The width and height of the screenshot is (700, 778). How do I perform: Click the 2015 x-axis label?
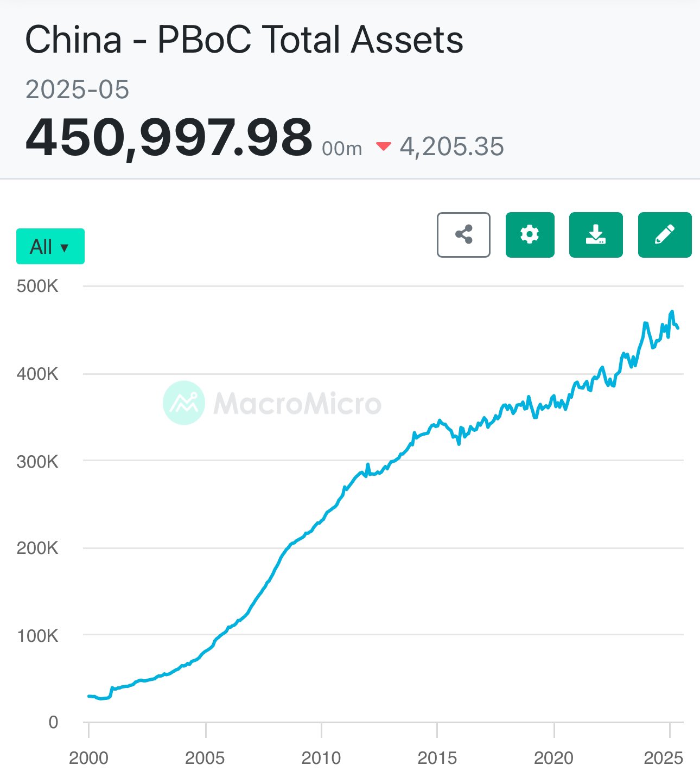(437, 758)
